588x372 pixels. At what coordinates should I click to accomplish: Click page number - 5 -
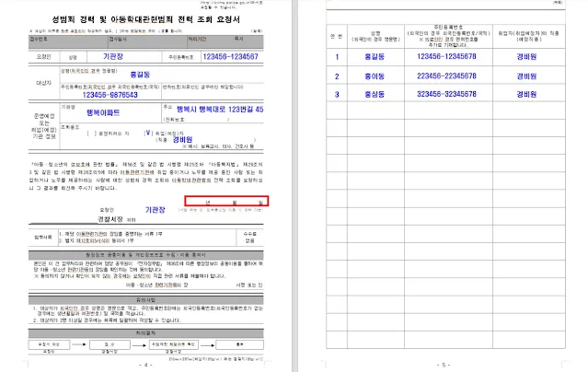[x=444, y=365]
